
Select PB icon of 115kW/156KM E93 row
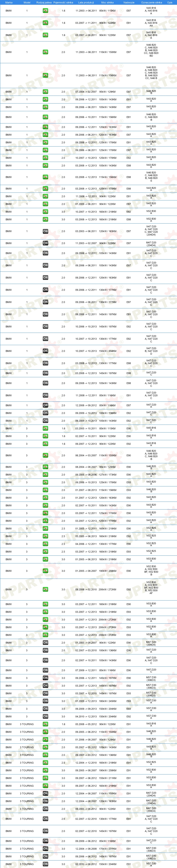coord(45,490)
